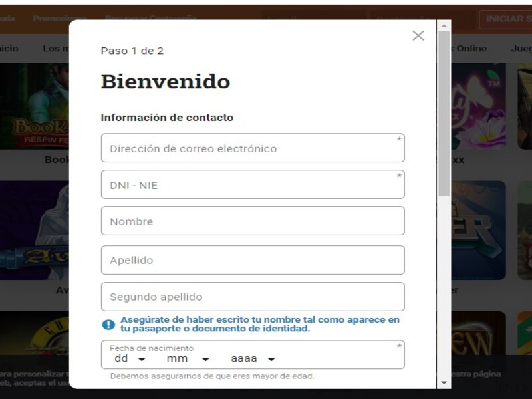Select the Apellido text field
The image size is (532, 399).
click(253, 260)
